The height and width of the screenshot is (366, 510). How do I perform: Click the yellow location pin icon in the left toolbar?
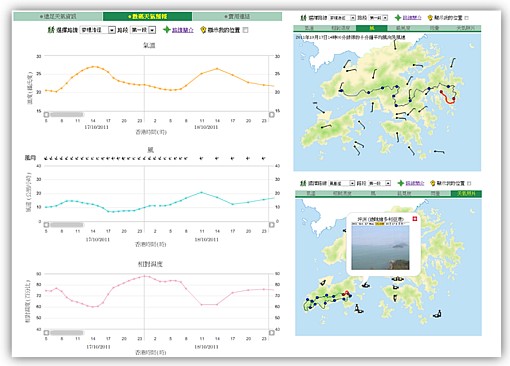pyautogui.click(x=203, y=30)
